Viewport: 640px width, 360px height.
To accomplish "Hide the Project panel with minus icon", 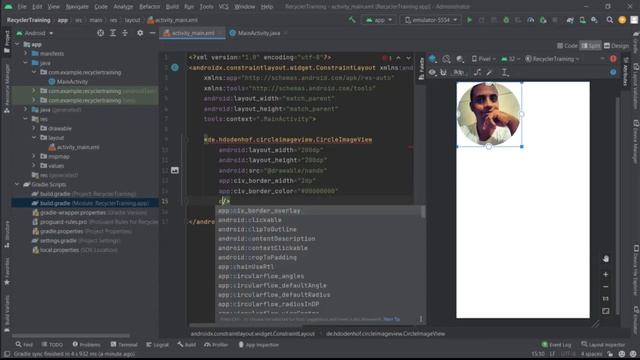I will (x=152, y=33).
